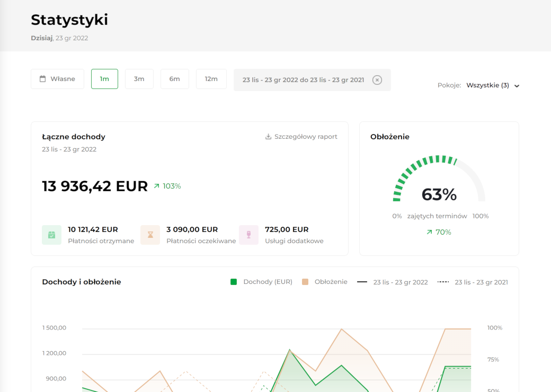Open the Własne custom date range picker
551x392 pixels.
click(x=57, y=79)
